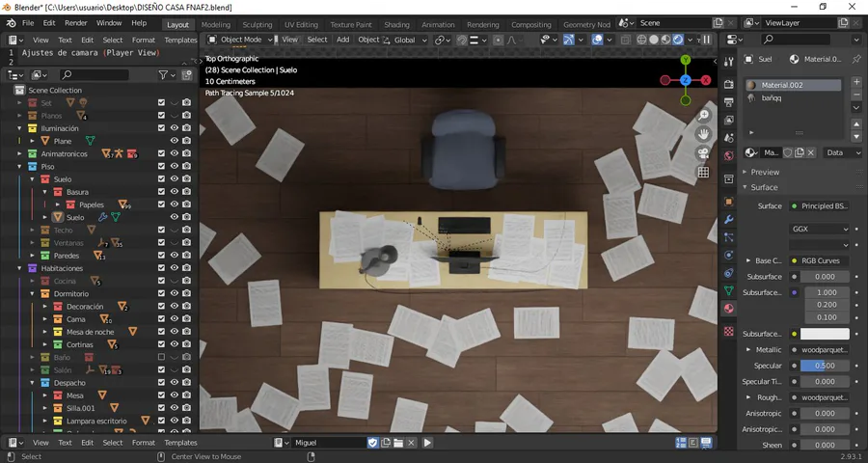Open Templates menu in top text editor
This screenshot has width=868, height=463.
tap(180, 40)
